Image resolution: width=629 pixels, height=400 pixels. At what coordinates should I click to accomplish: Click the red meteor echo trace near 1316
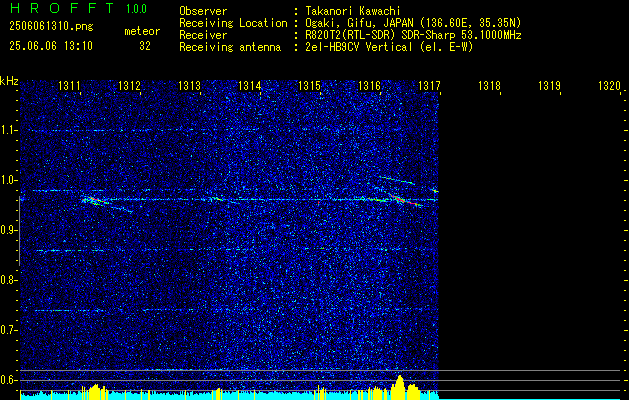405,201
